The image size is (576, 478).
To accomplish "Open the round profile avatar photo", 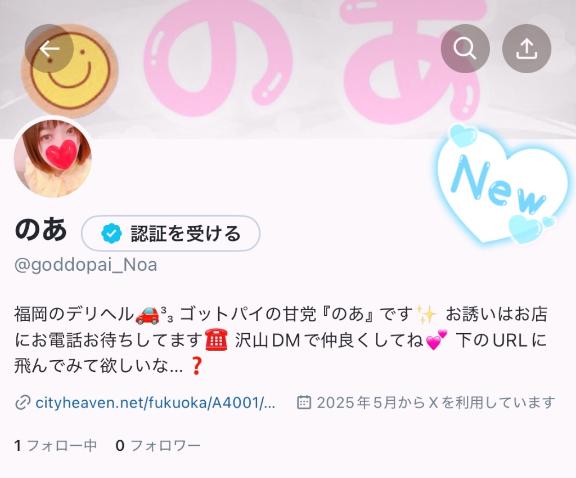I will point(53,158).
